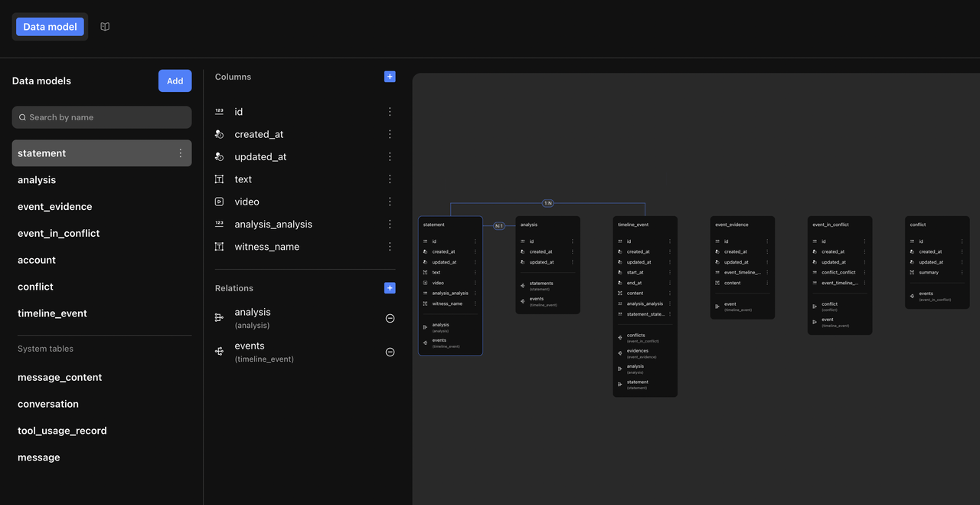Open the video column's three-dot menu in Columns panel
Screen dimensions: 980x505
(390, 202)
